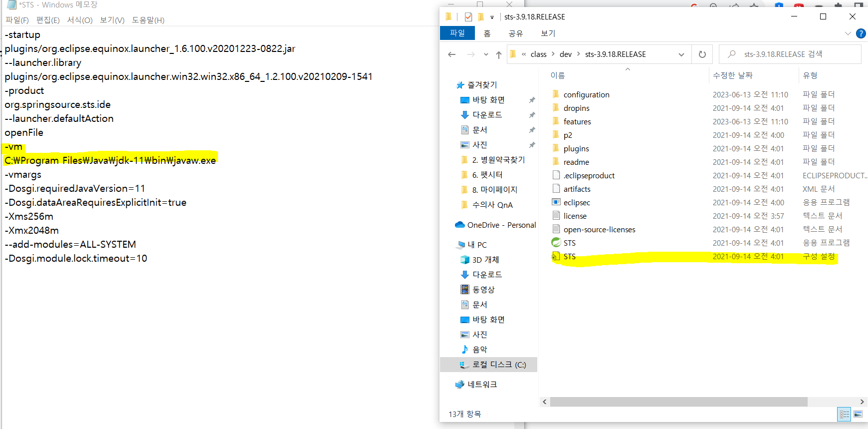
Task: Open the 파일(F) menu in Notepad
Action: coord(17,20)
